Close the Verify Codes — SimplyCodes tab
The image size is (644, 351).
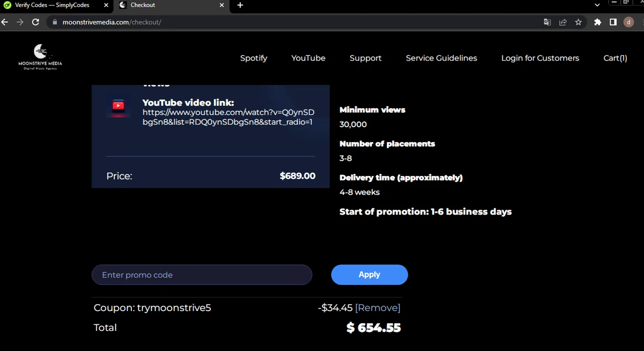106,5
